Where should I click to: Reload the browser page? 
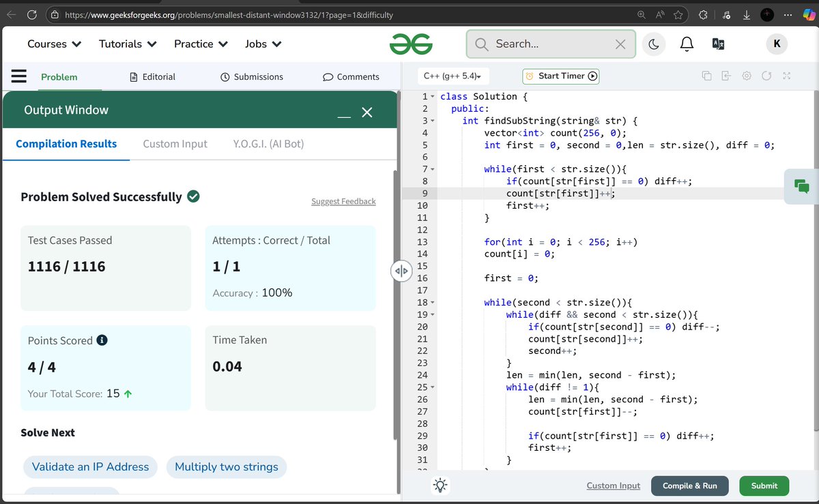pyautogui.click(x=31, y=14)
